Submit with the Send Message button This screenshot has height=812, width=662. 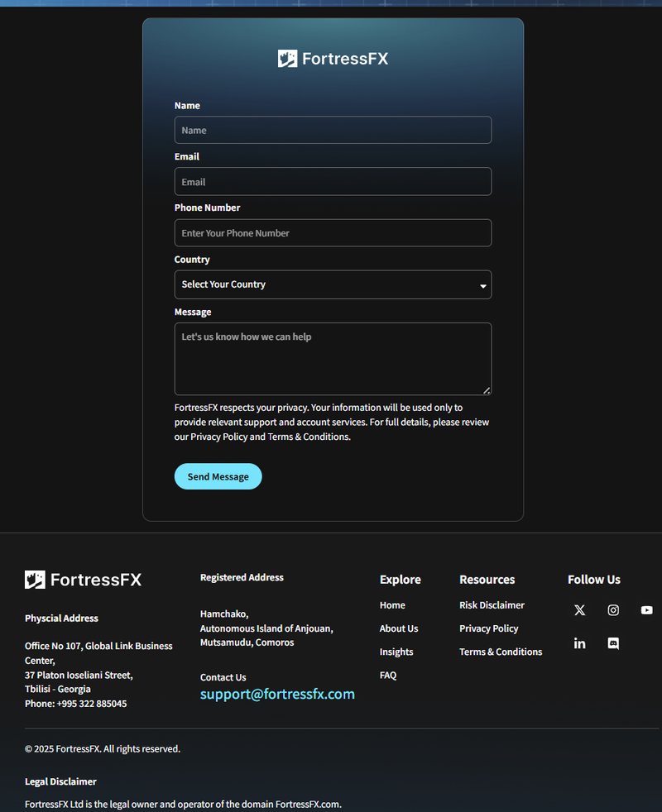(218, 476)
